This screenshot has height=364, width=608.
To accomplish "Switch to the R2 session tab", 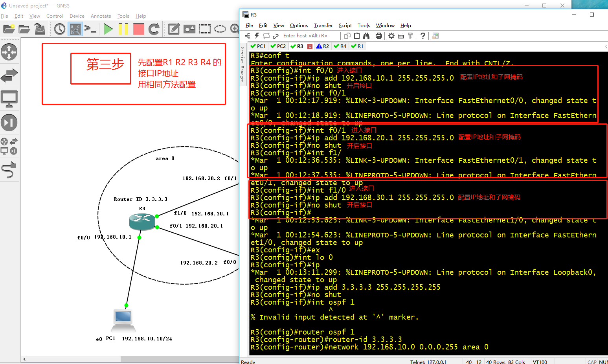I will click(323, 46).
